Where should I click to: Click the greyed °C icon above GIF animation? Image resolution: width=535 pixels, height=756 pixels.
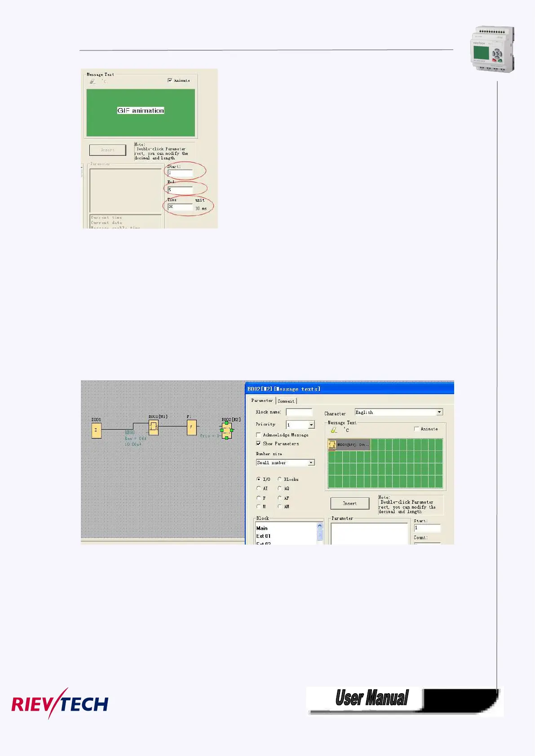104,81
